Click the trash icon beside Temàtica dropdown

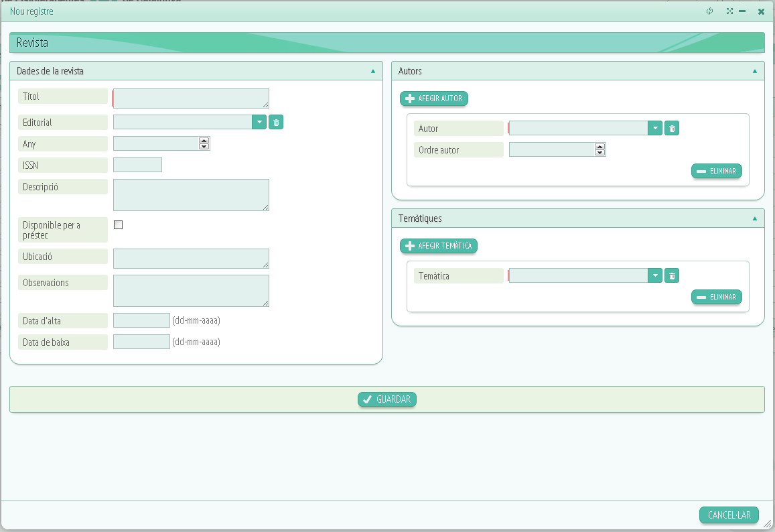click(x=672, y=275)
